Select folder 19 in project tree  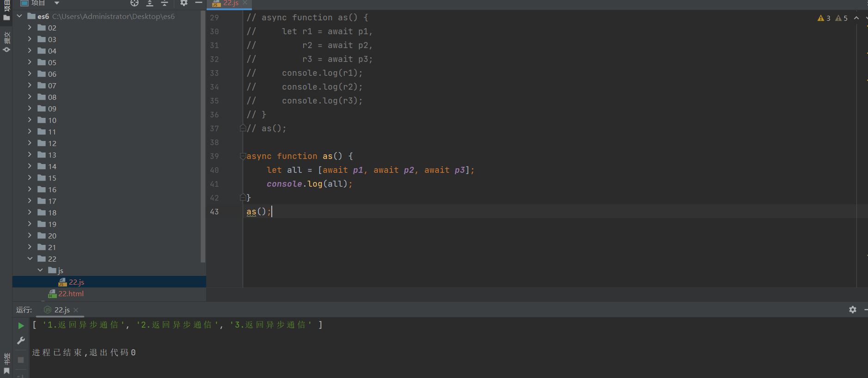click(x=52, y=224)
